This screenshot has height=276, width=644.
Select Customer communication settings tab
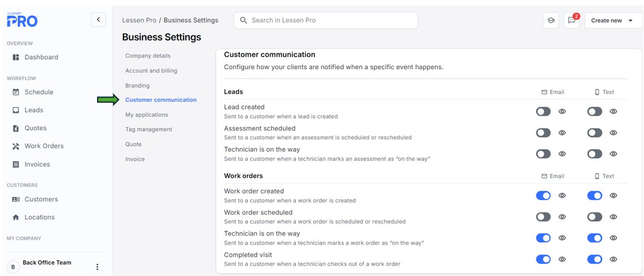coord(161,100)
